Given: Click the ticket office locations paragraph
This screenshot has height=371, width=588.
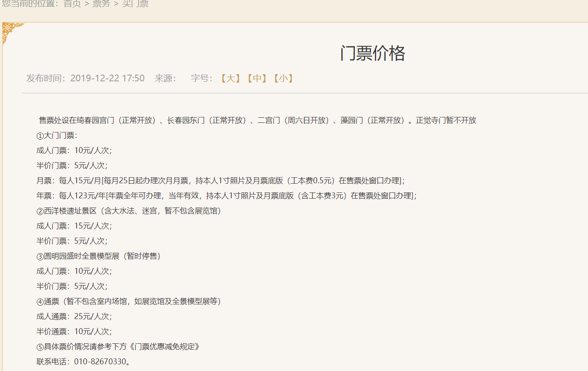Looking at the screenshot, I should click(257, 120).
